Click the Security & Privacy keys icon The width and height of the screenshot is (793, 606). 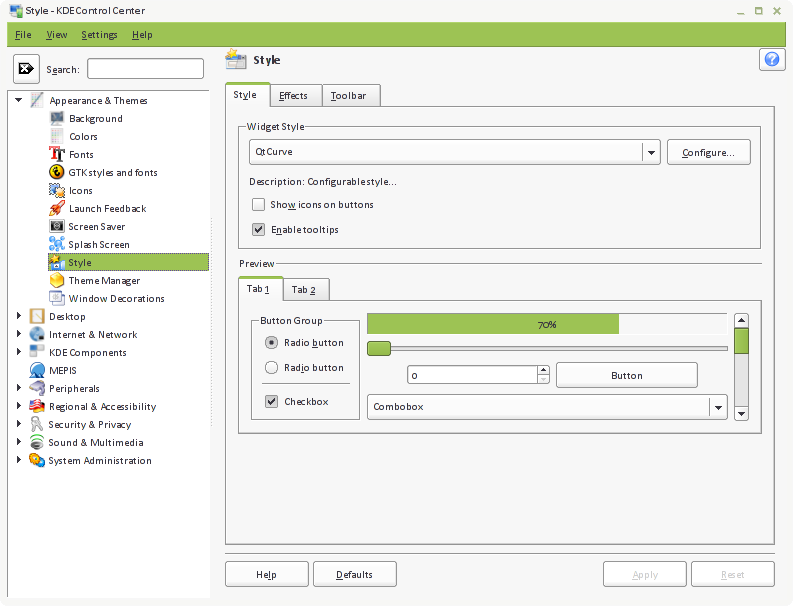(37, 424)
